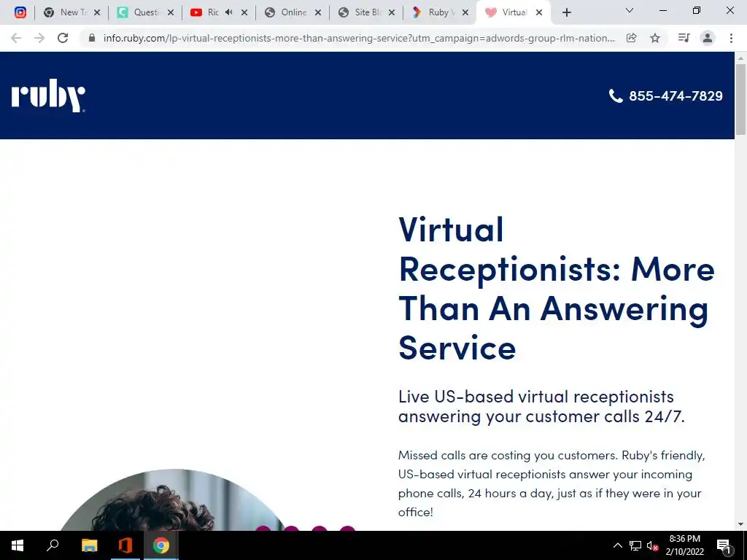This screenshot has width=747, height=560.
Task: Click text Live US-based virtual receptionists
Action: [536, 397]
